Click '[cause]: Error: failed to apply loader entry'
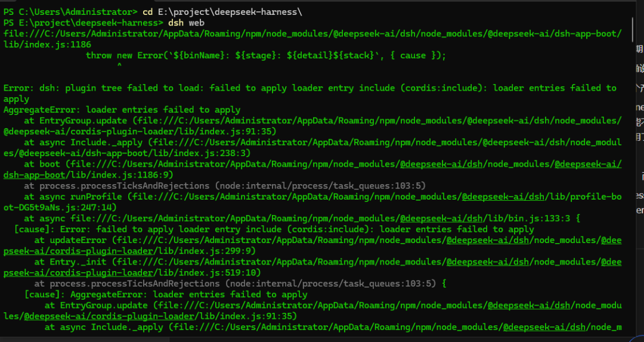 [128, 229]
